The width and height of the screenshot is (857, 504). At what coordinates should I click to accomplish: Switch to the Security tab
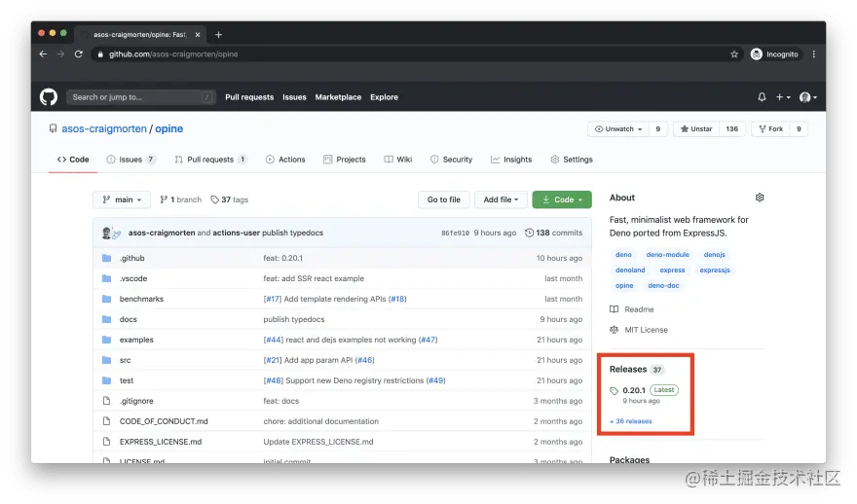452,160
